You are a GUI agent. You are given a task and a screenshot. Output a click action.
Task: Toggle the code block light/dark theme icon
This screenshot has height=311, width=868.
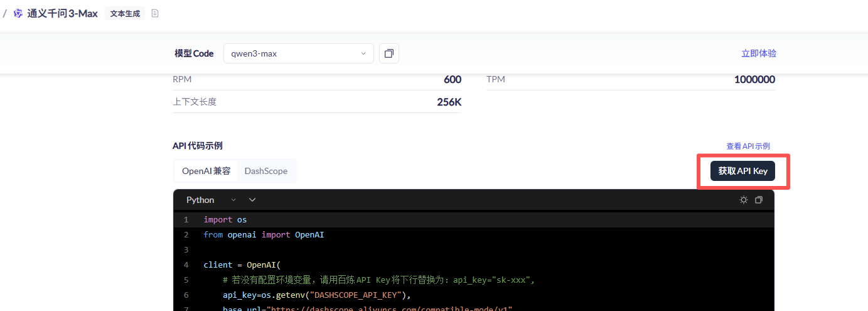[744, 200]
